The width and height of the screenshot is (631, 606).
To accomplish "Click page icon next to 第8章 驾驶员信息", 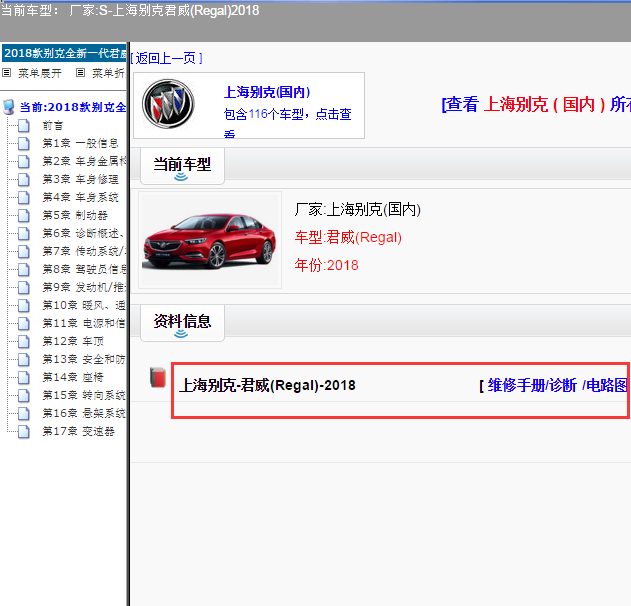I will (24, 269).
